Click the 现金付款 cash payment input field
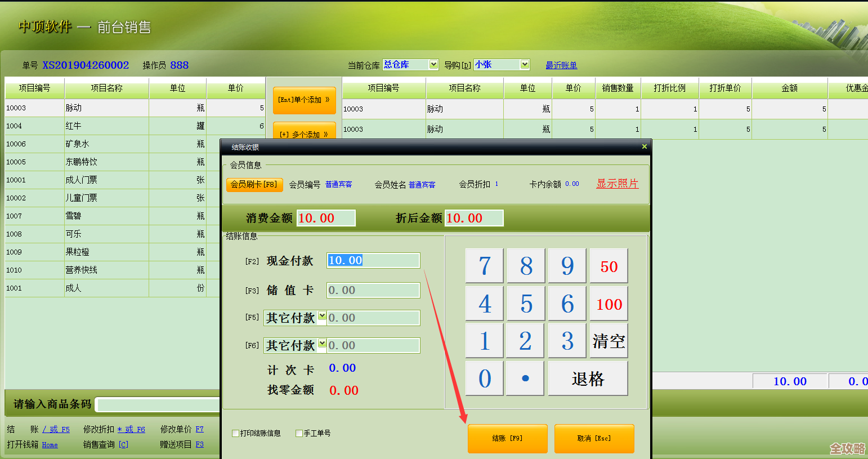Screen dimensions: 868x459 (373, 260)
